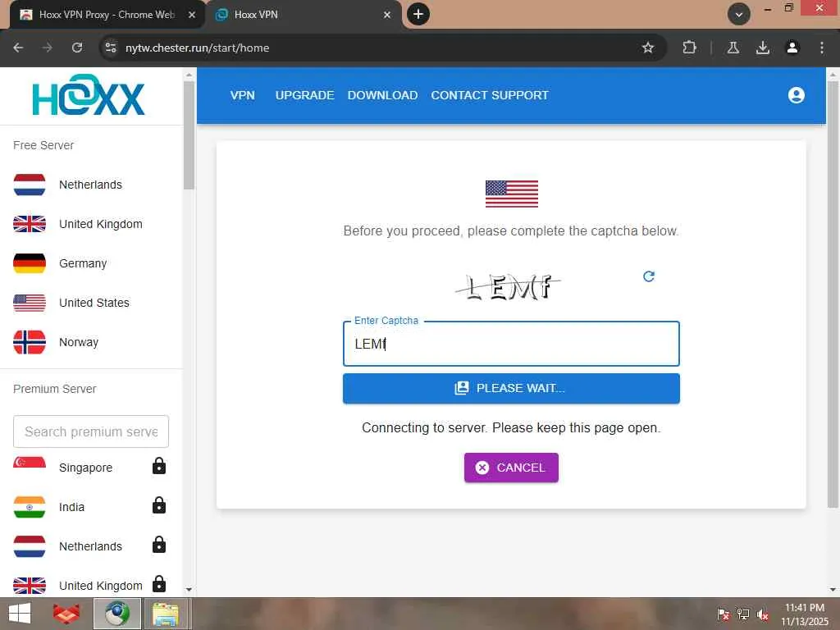Select United Kingdom free server
The width and height of the screenshot is (840, 630).
(x=91, y=224)
